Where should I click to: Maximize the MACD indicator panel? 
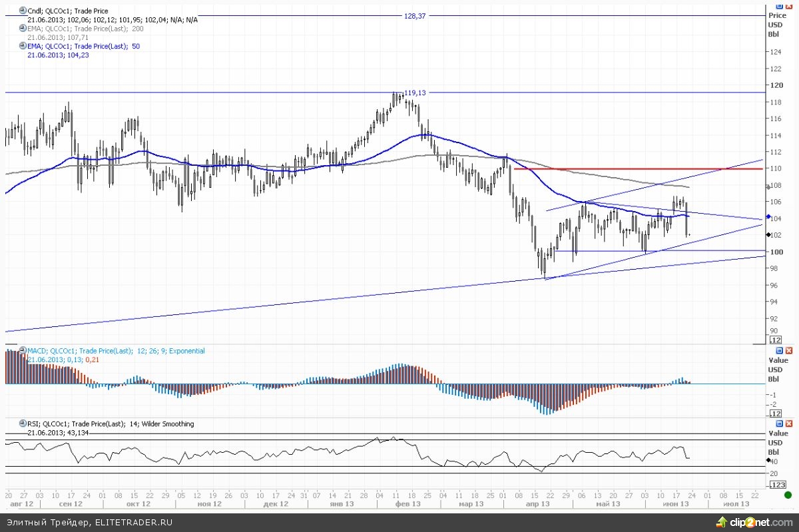780,351
